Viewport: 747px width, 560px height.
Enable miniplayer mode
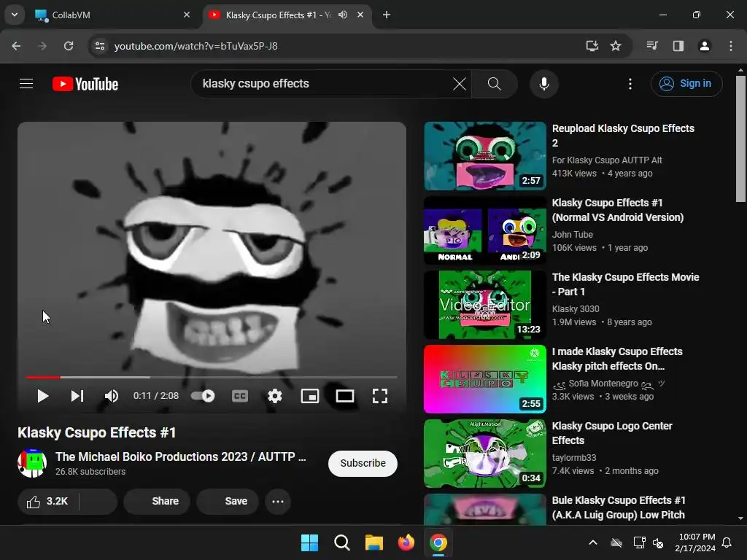click(309, 396)
